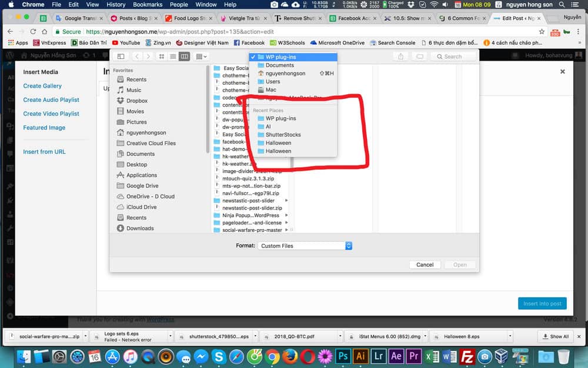Click the back arrow in file dialog

click(x=137, y=57)
